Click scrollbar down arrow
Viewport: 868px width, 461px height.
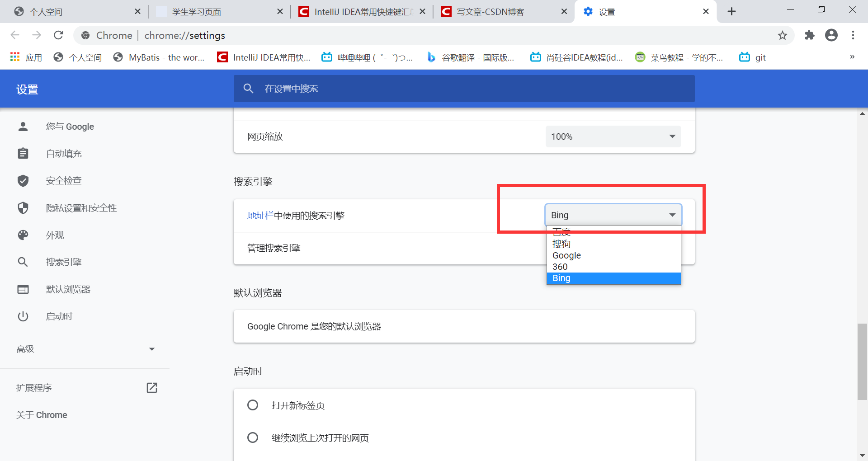click(862, 456)
